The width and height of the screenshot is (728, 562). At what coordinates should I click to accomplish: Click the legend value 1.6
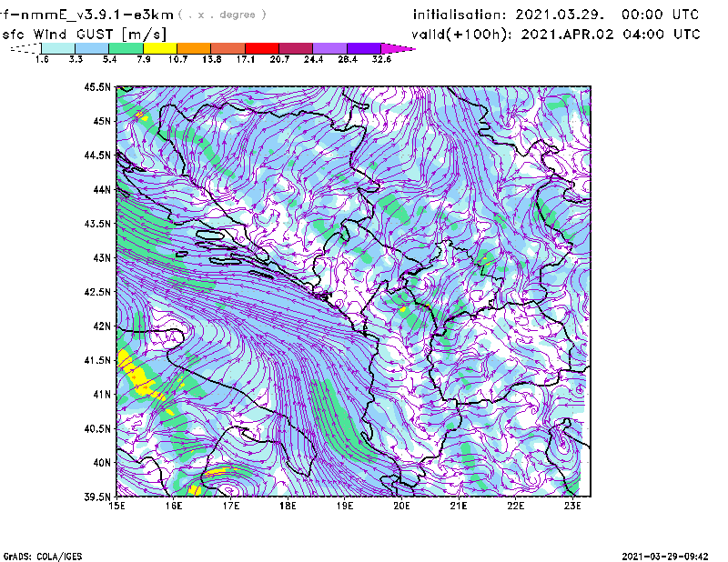point(42,59)
